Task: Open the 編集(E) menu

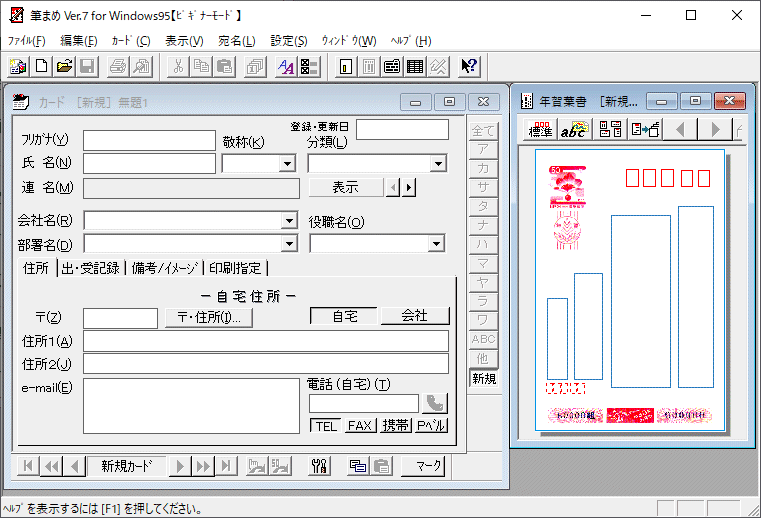Action: tap(79, 41)
